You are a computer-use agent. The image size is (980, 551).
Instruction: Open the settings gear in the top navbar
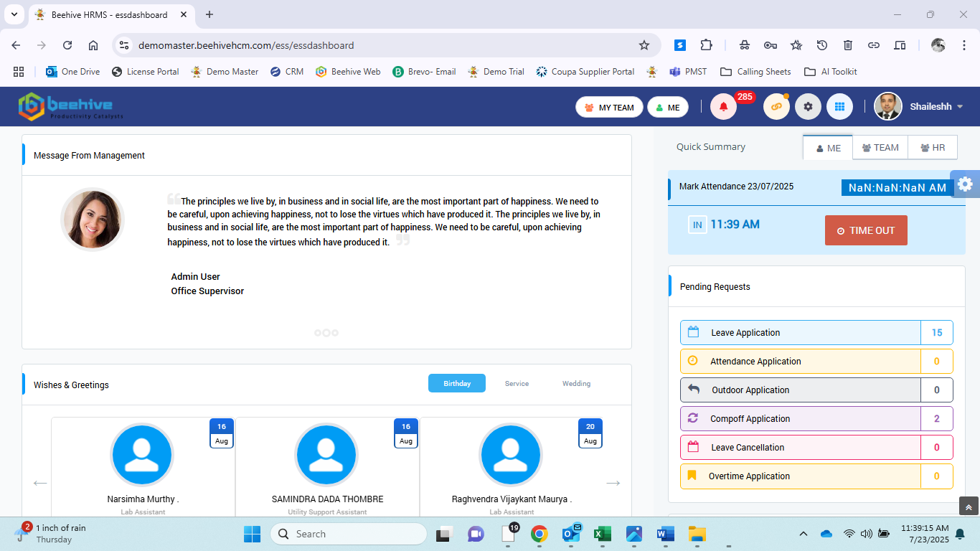click(808, 106)
